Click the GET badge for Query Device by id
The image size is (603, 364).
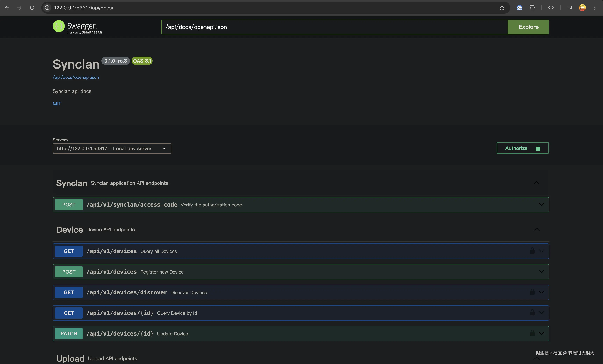pos(69,313)
